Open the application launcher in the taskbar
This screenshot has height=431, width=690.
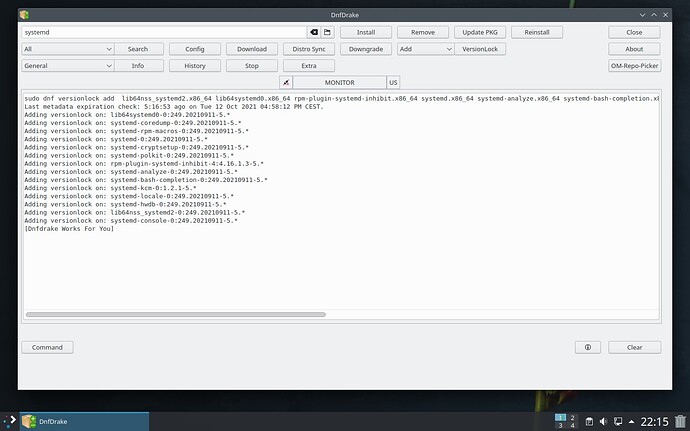(10, 421)
